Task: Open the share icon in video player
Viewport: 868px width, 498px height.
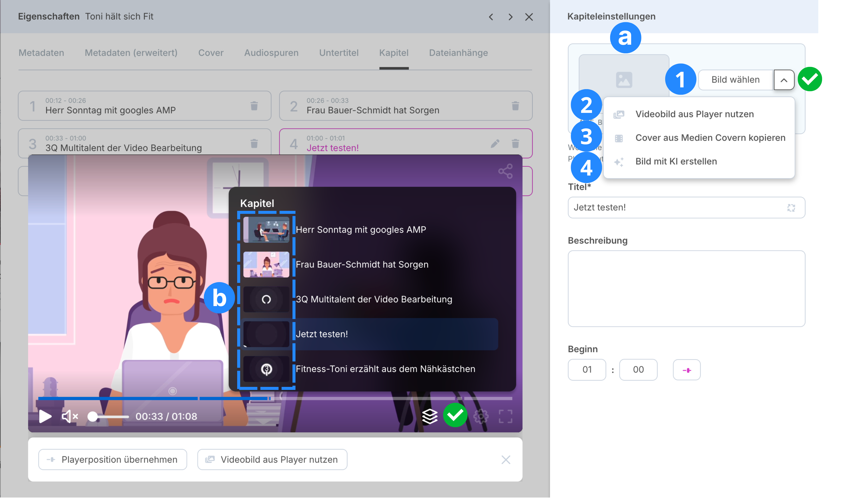Action: pos(505,171)
